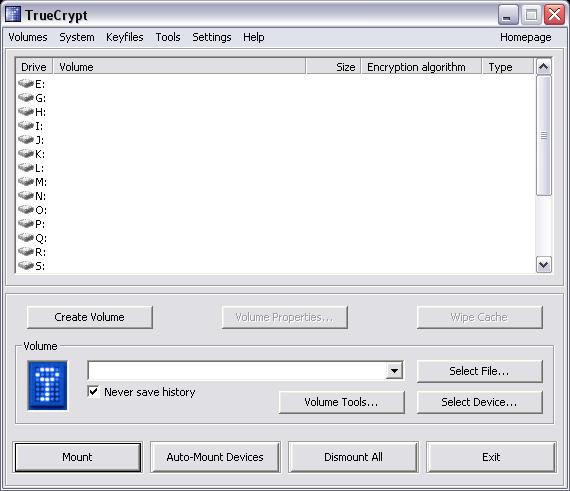Click the drive list scroll down arrow

pos(544,265)
